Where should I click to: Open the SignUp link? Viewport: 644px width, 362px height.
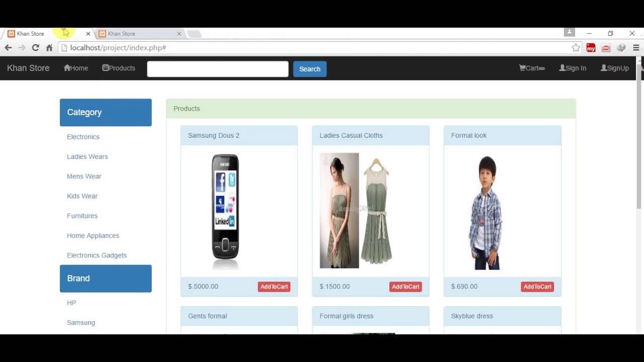(614, 68)
